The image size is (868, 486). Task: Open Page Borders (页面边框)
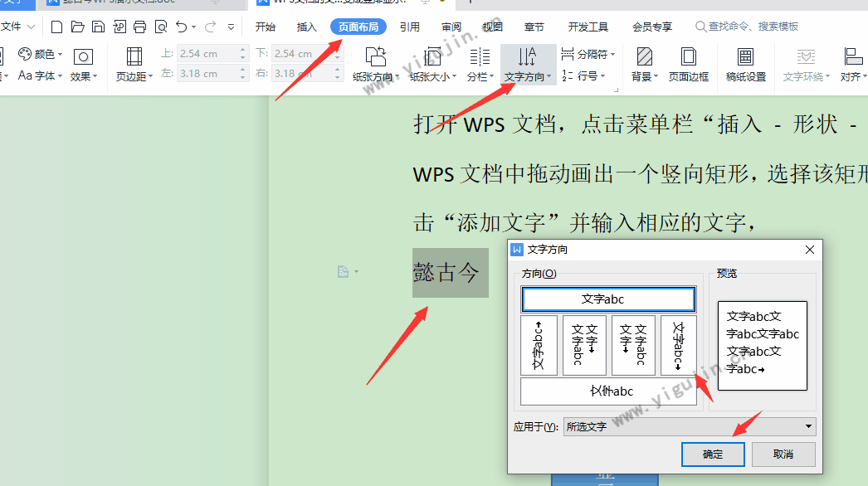click(688, 65)
